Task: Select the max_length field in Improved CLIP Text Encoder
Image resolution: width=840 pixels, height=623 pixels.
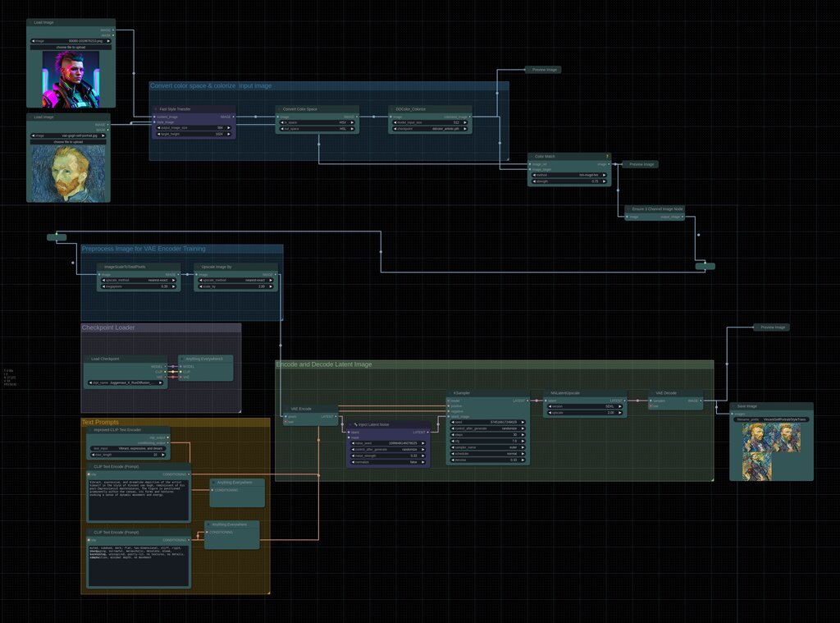Action: (x=128, y=455)
